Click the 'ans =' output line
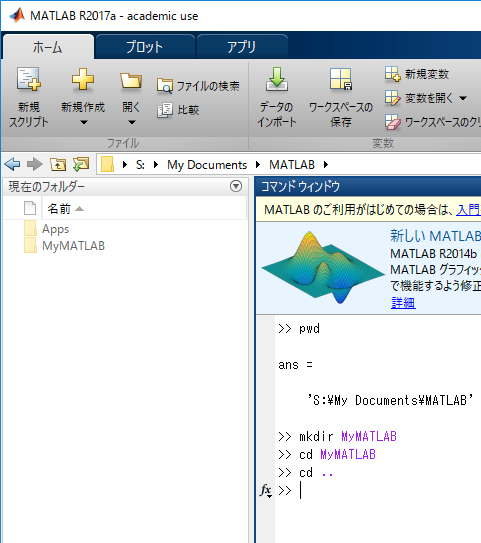The image size is (481, 543). (x=295, y=364)
